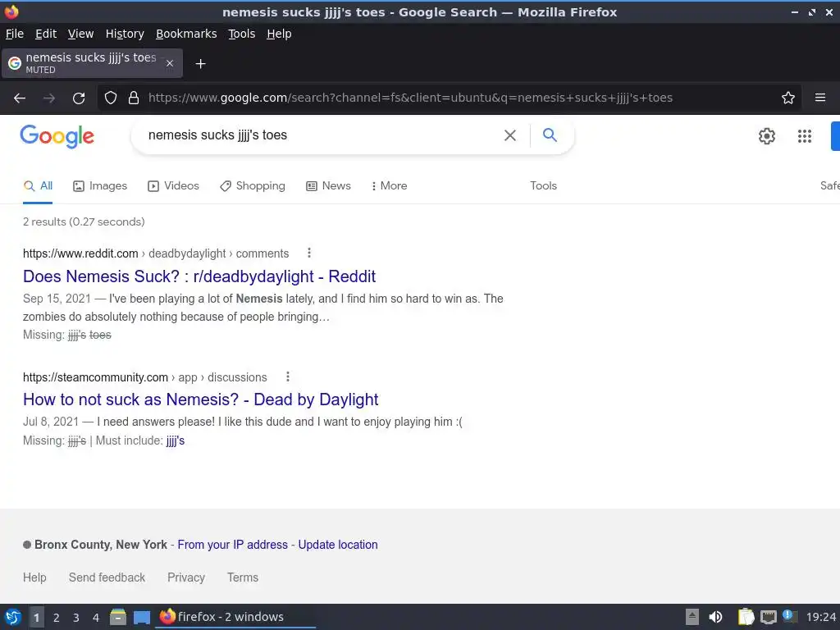840x630 pixels.
Task: Switch to Shopping results
Action: tap(253, 186)
